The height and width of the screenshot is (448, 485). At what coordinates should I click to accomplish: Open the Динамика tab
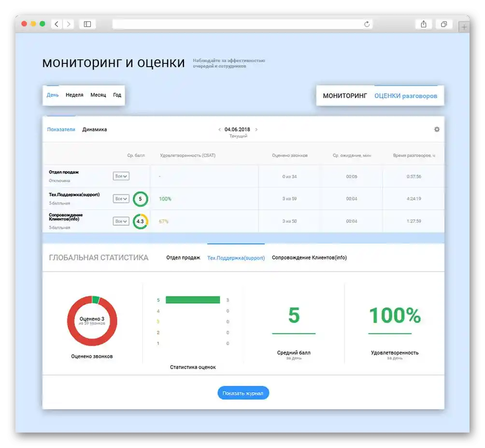pos(94,130)
